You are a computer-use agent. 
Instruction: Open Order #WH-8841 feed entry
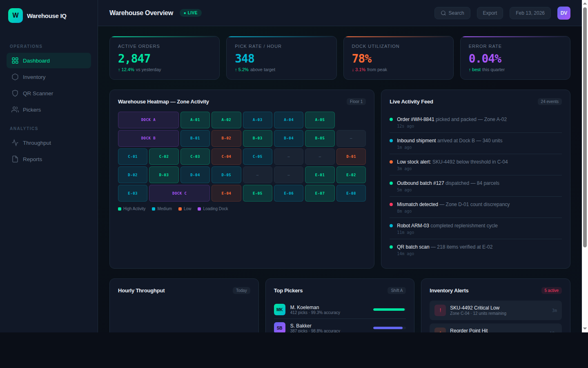pos(476,122)
